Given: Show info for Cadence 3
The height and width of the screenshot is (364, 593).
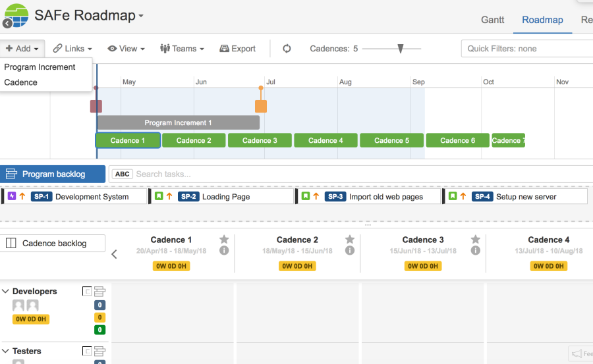Looking at the screenshot, I should click(x=475, y=250).
